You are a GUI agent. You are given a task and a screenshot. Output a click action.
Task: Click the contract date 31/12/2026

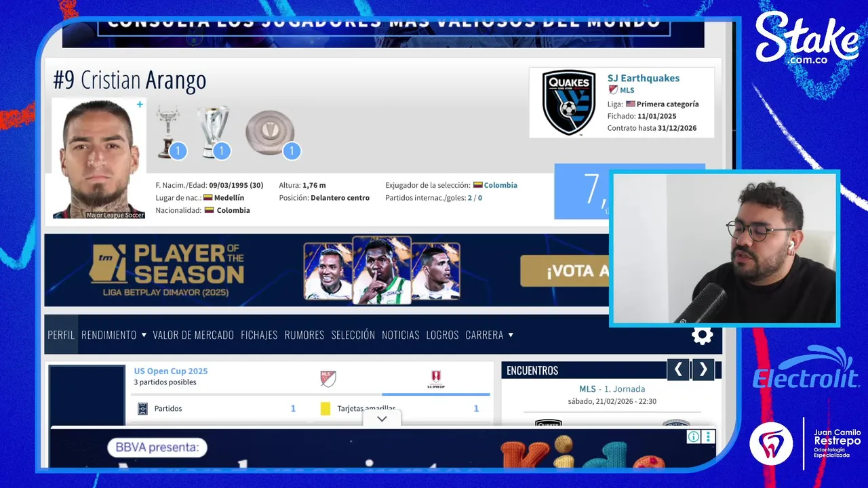pyautogui.click(x=677, y=128)
